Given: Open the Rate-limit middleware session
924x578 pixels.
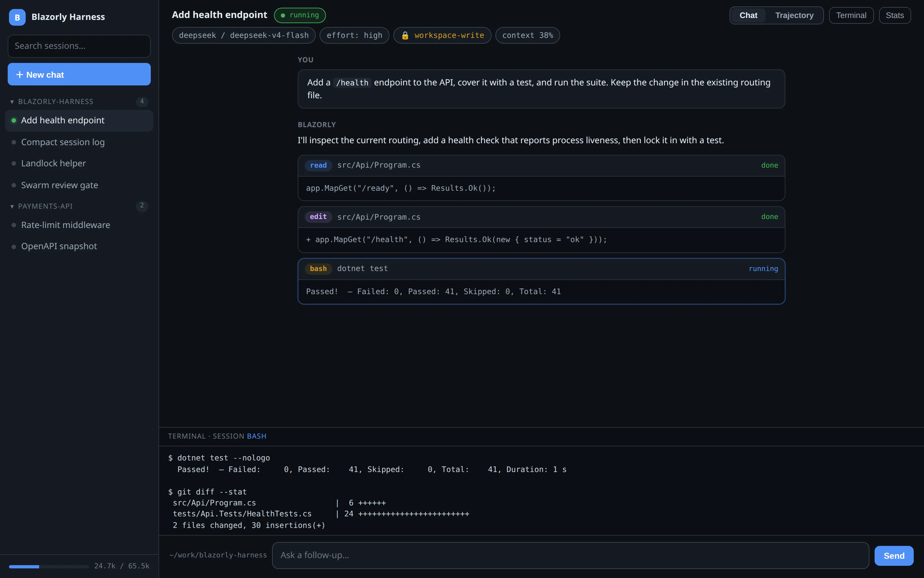Looking at the screenshot, I should pyautogui.click(x=79, y=225).
